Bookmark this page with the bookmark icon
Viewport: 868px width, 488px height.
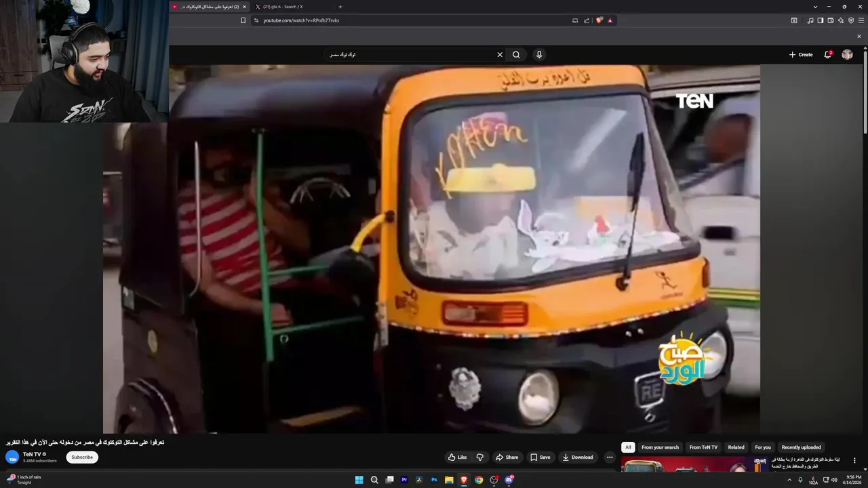pos(243,20)
